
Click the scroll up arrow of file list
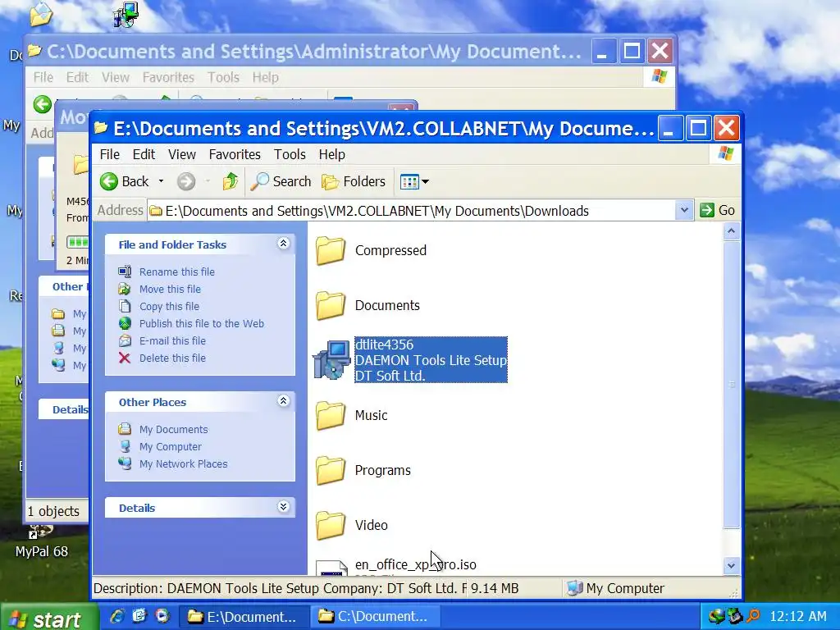click(731, 231)
